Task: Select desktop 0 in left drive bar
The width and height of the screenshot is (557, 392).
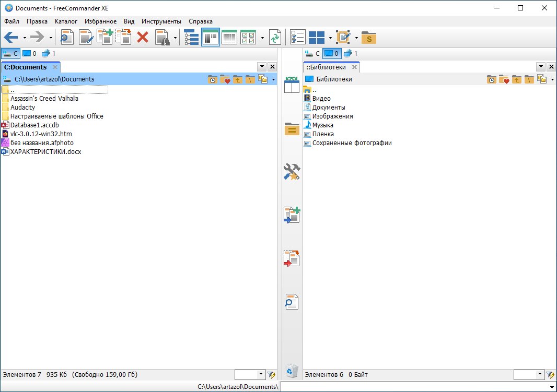Action: pyautogui.click(x=29, y=54)
